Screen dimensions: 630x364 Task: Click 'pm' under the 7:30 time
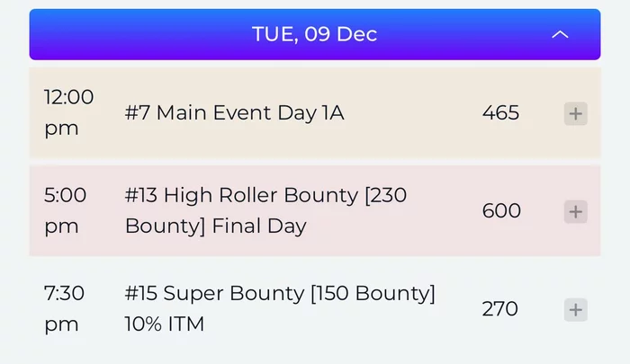click(61, 324)
